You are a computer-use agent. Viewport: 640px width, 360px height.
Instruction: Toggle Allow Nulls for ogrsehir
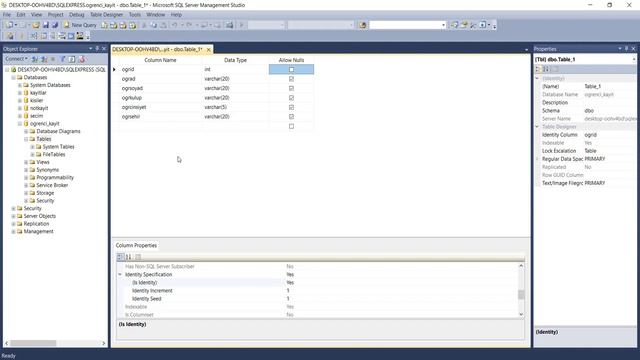[x=291, y=117]
